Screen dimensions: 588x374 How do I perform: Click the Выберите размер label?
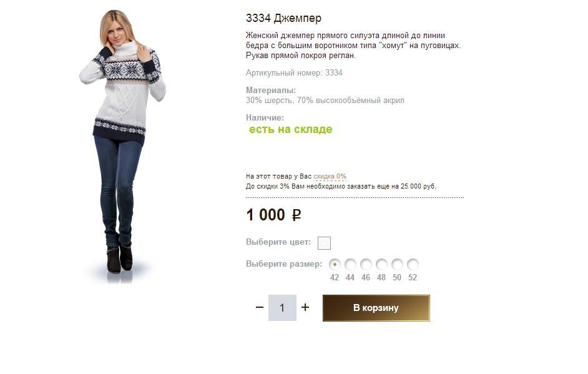point(284,264)
